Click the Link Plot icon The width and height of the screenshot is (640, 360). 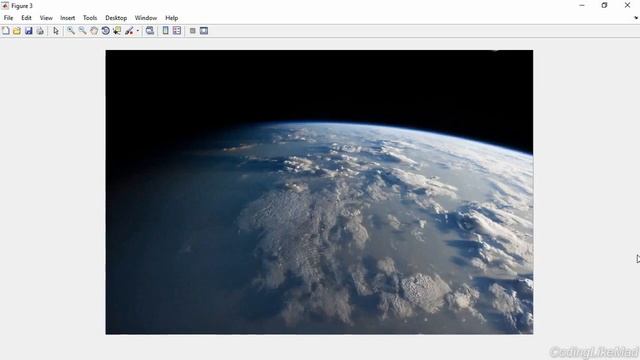click(x=150, y=31)
